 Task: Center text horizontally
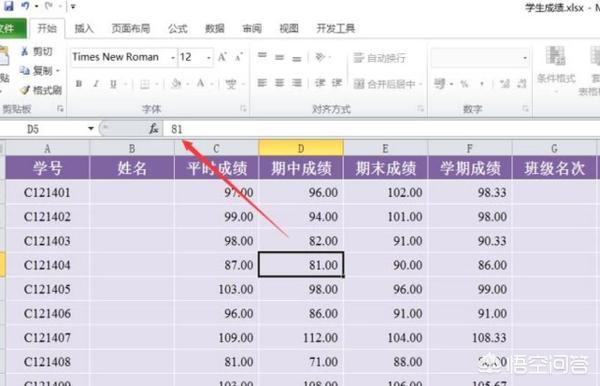coord(279,83)
